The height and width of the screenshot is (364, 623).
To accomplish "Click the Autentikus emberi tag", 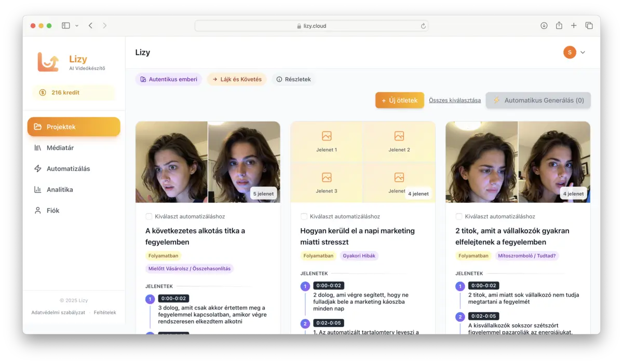I will tap(168, 79).
